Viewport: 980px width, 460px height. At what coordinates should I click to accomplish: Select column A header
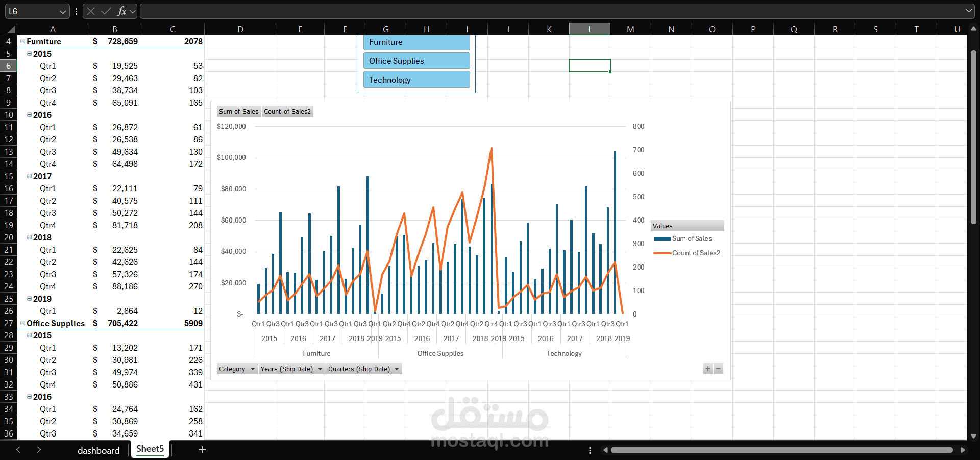53,29
